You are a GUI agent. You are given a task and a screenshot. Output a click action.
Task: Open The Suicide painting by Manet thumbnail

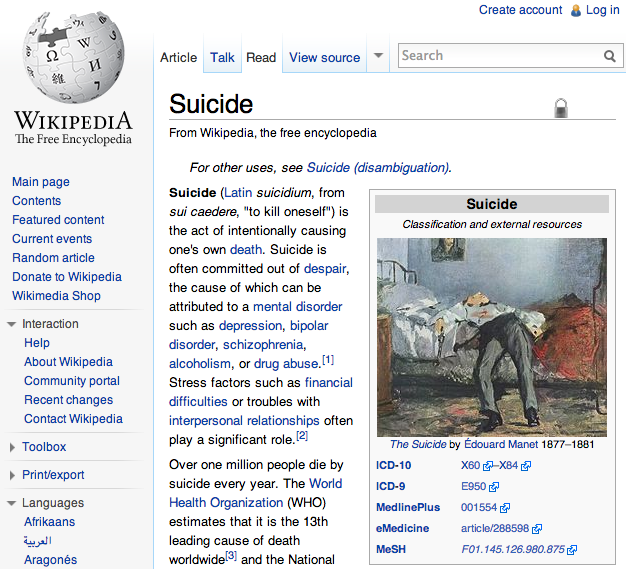point(491,337)
